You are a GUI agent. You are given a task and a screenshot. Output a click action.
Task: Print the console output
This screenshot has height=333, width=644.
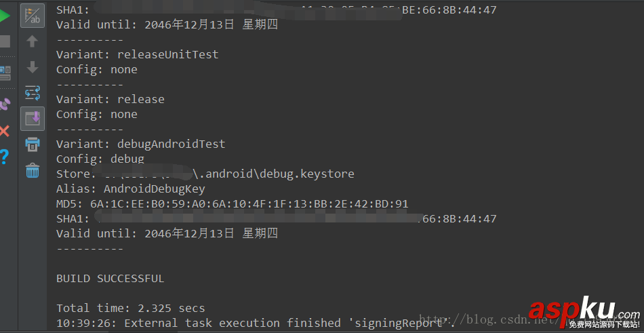33,144
